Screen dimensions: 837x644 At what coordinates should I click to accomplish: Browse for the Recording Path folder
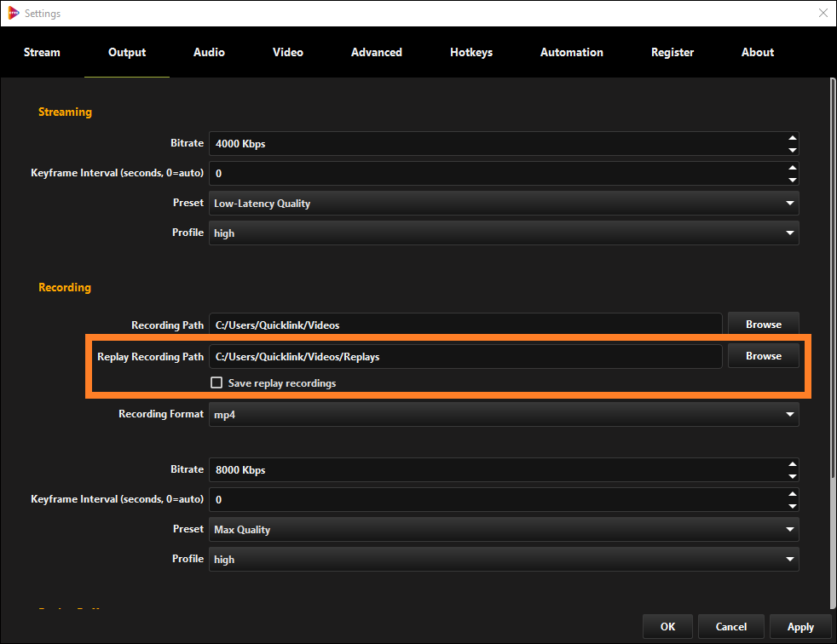coord(763,325)
